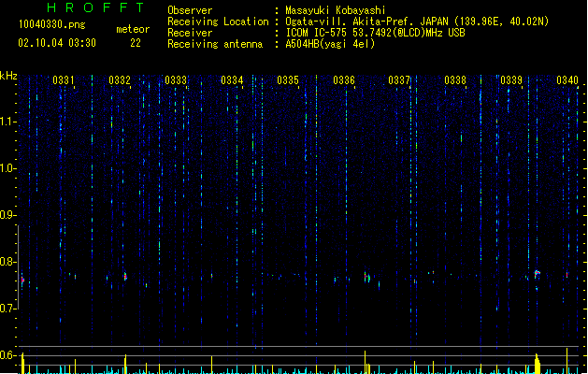Screen dimensions: 588x374
Task: Click the 1.1 kHz axis label
Action: [8, 122]
